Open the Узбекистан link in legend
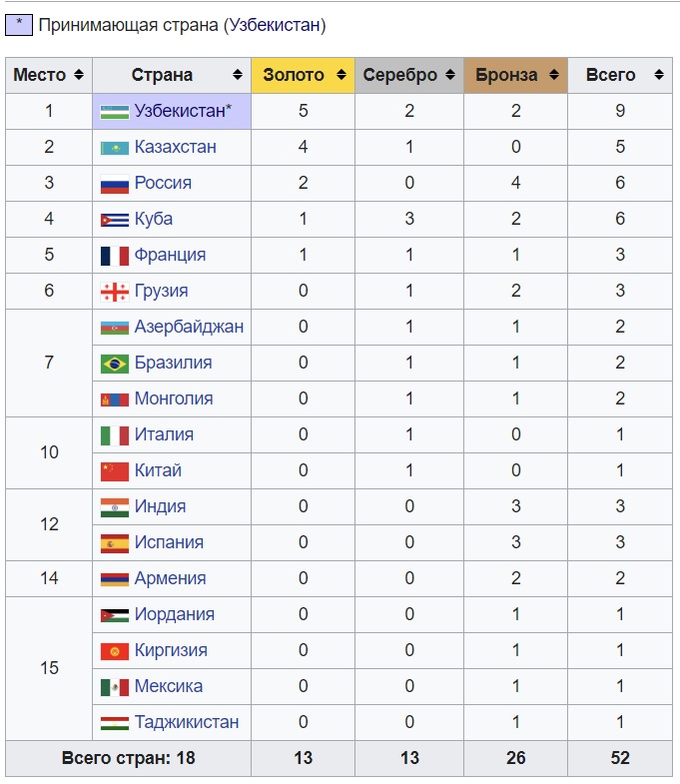 275,25
